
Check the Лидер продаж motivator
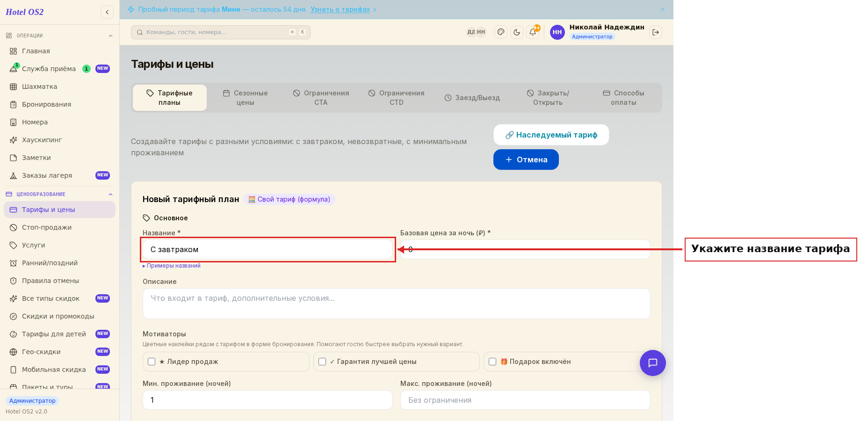pos(152,362)
